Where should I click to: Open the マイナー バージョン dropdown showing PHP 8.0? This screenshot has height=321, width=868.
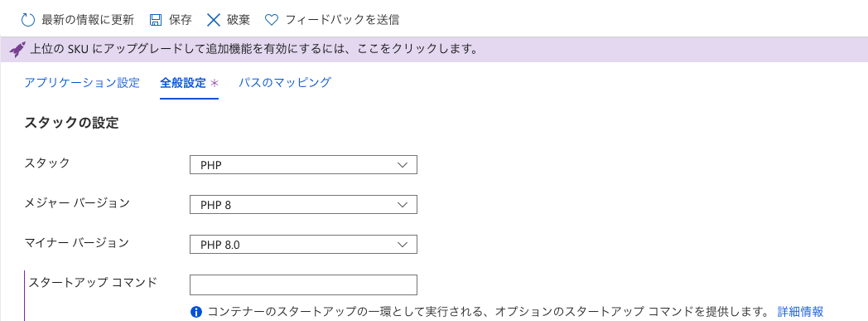click(303, 245)
